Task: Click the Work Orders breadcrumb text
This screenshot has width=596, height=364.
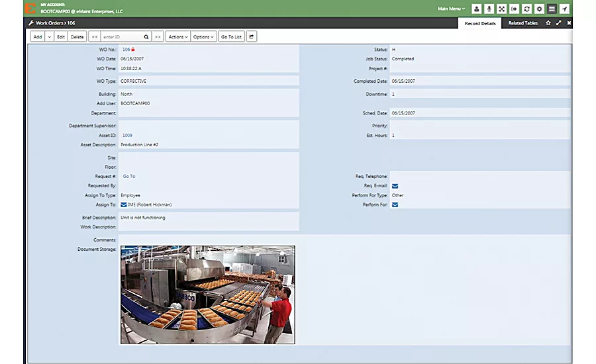Action: click(x=50, y=23)
